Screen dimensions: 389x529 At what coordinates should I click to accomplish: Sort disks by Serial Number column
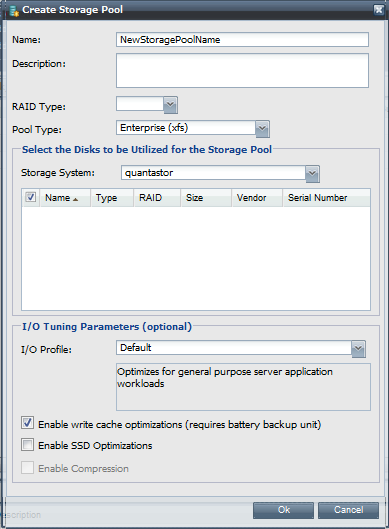(x=327, y=198)
